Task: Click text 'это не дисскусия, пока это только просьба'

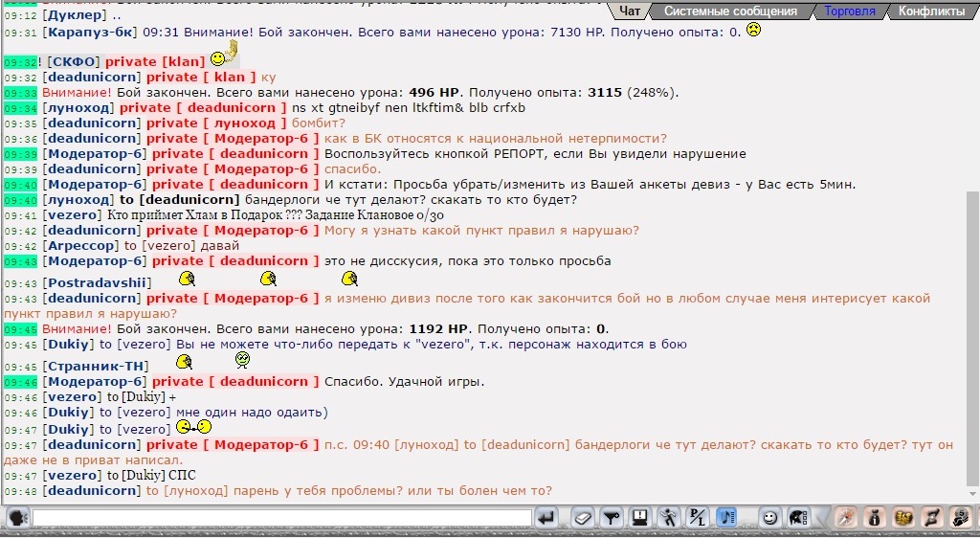Action: [467, 261]
